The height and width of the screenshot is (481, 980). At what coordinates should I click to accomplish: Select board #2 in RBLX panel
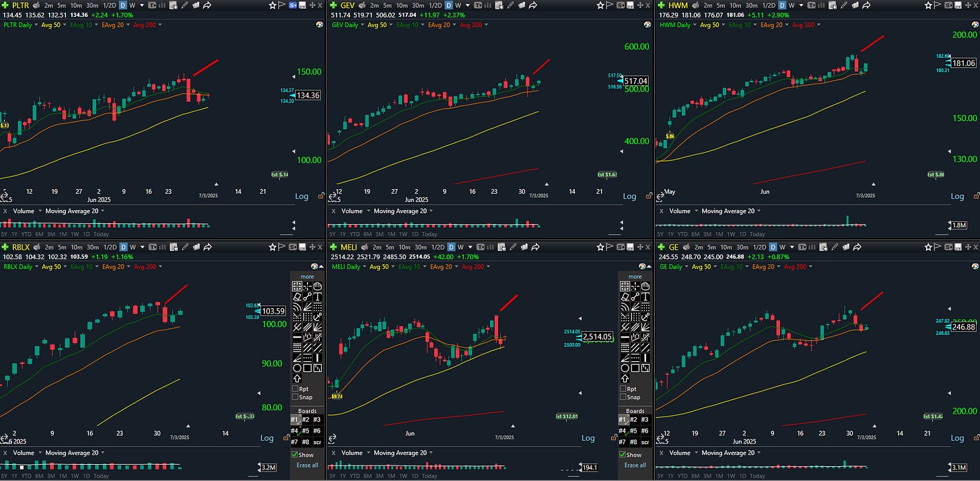[x=306, y=420]
